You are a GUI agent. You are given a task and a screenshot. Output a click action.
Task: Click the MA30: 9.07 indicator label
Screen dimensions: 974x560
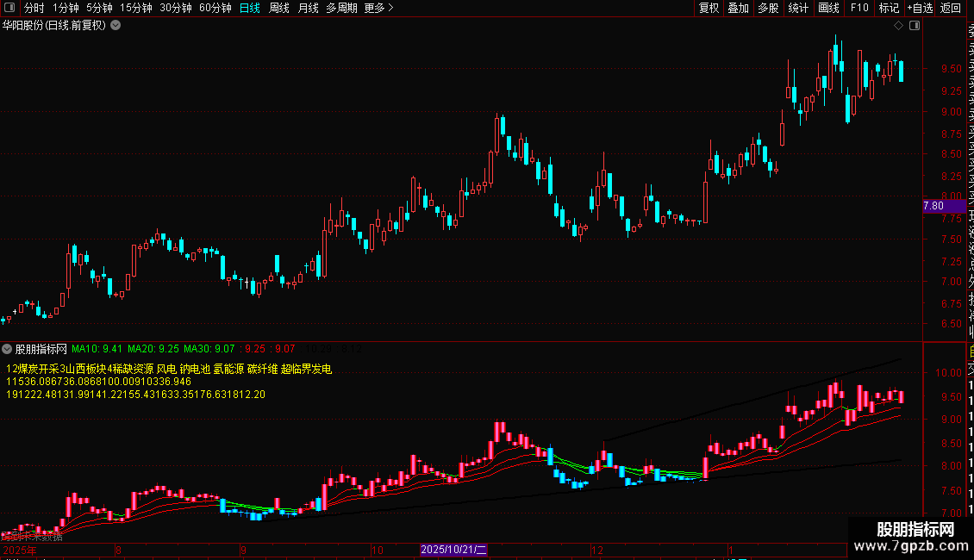(209, 349)
